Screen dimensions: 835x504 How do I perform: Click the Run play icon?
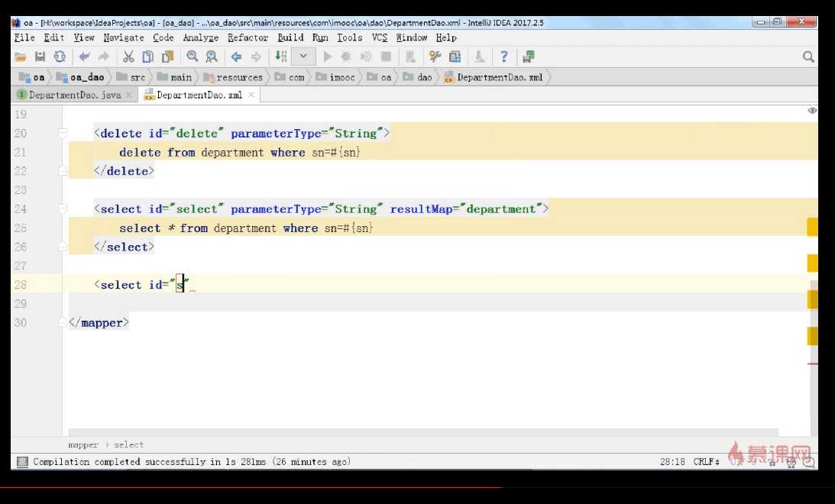tap(328, 57)
